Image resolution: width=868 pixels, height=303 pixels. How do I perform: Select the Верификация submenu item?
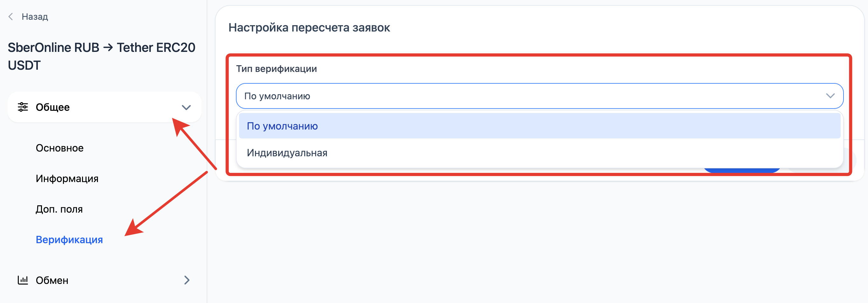(69, 240)
